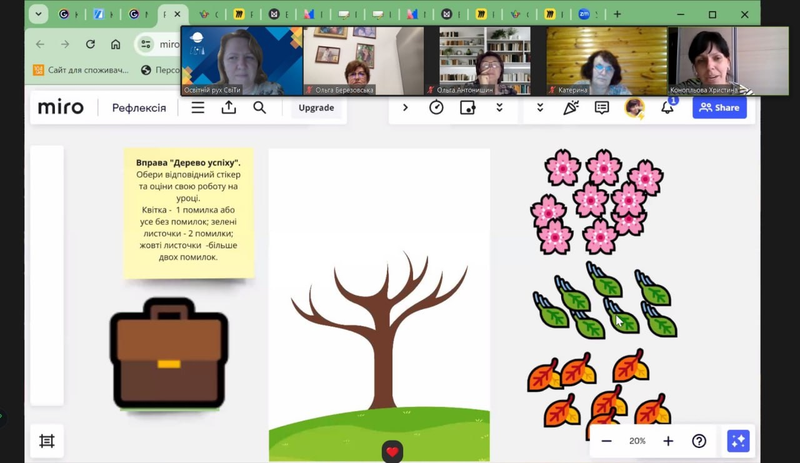
Task: Select the brown briefcase image
Action: pos(169,353)
